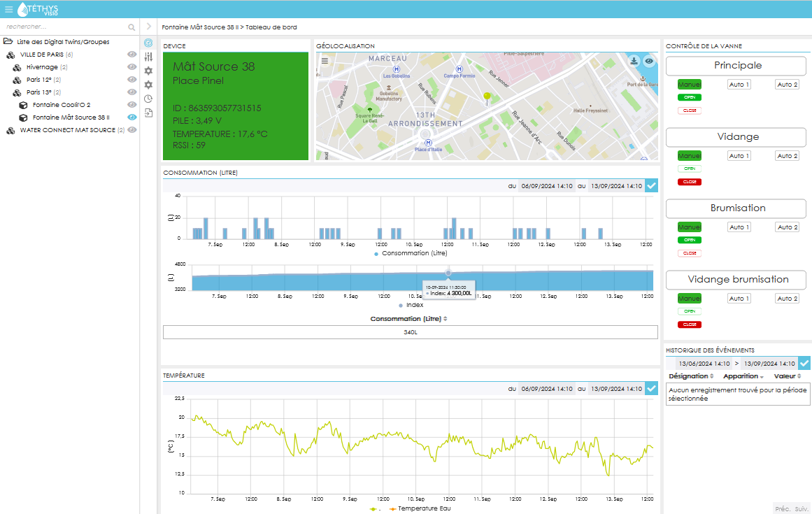The height and width of the screenshot is (514, 812).
Task: Click the rechercher search input field
Action: pyautogui.click(x=65, y=27)
